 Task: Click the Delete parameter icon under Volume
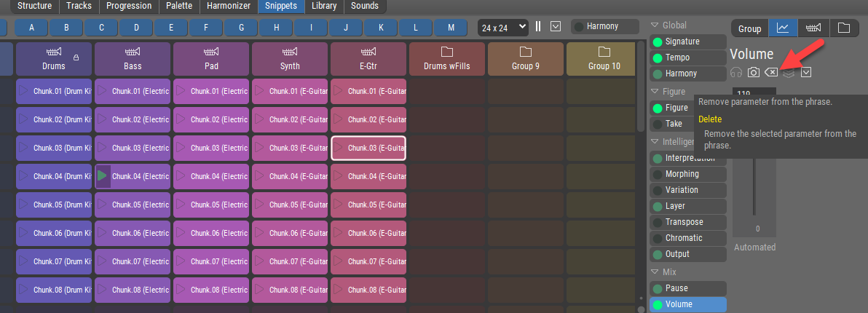point(771,72)
